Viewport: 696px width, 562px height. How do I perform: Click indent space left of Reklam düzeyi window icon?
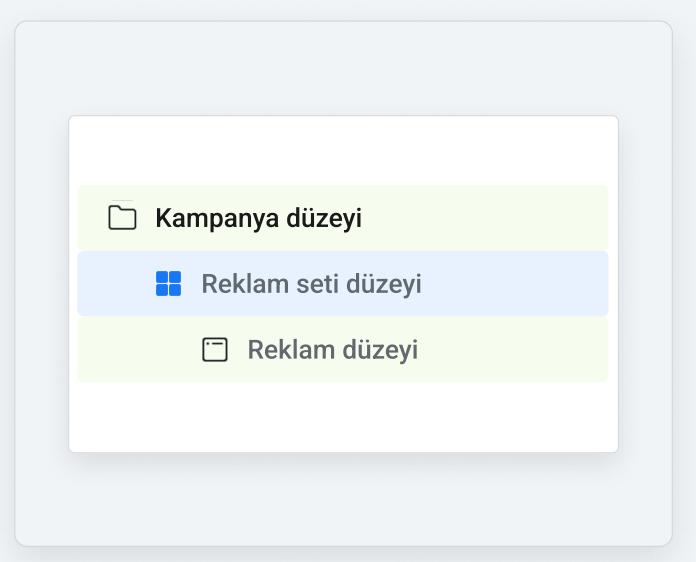pos(139,349)
